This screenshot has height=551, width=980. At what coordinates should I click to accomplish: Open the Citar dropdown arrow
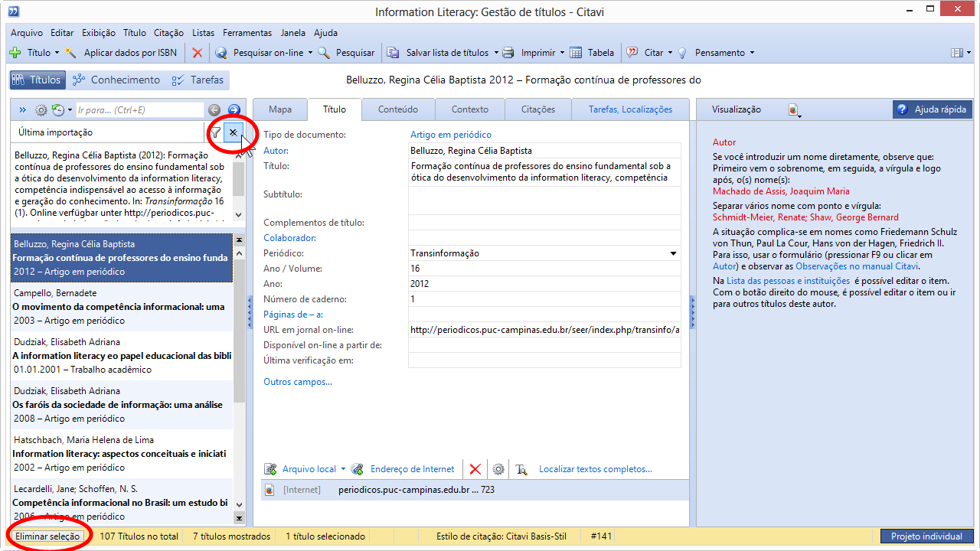coord(670,53)
